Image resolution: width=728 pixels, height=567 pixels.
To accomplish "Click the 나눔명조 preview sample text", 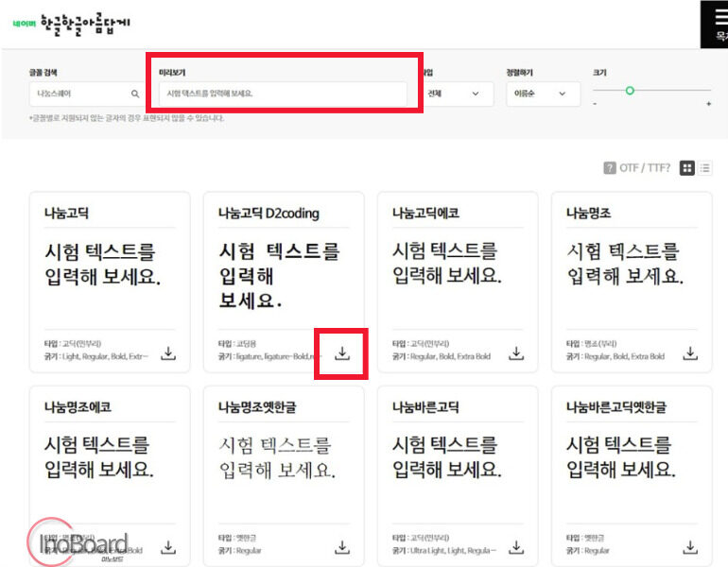I will [625, 265].
